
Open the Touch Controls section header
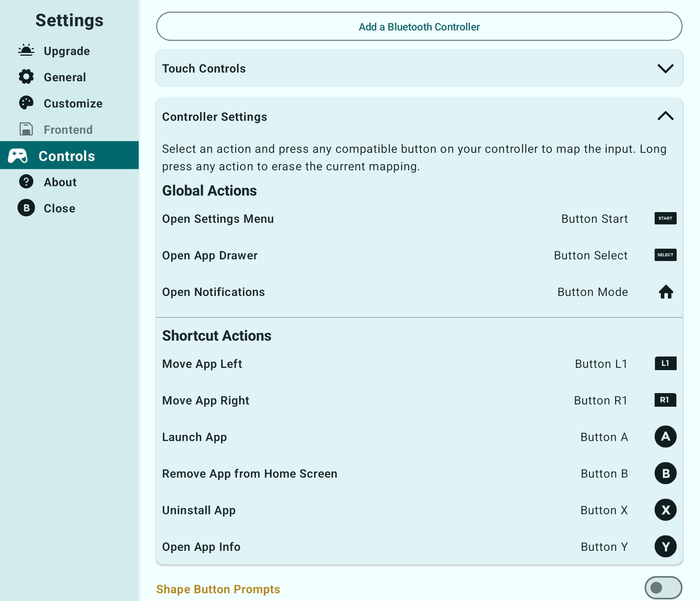point(419,68)
